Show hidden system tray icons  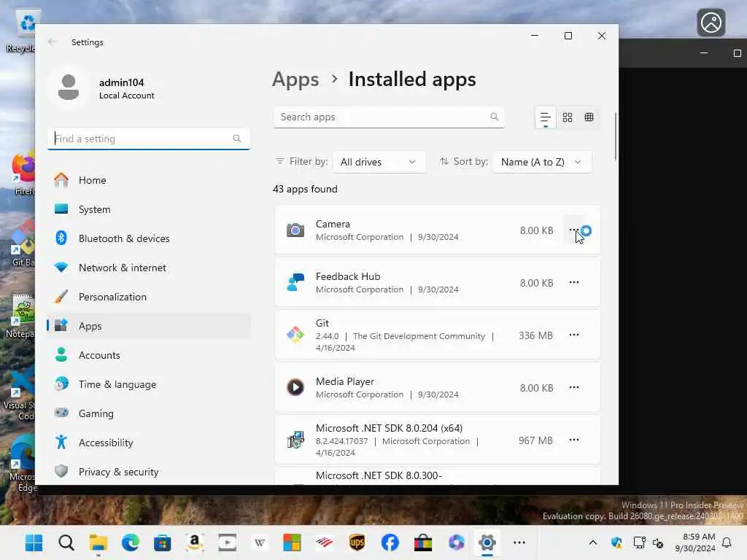coord(592,542)
